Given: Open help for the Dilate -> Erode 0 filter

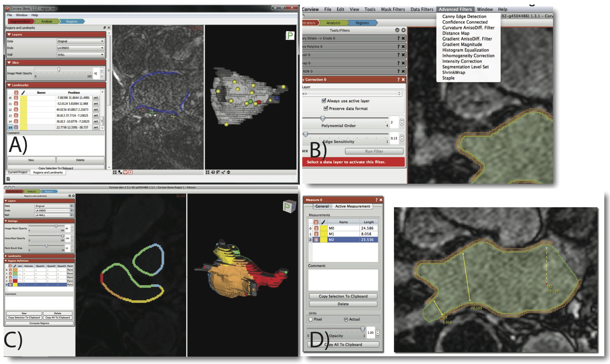Looking at the screenshot, I should pos(398,38).
